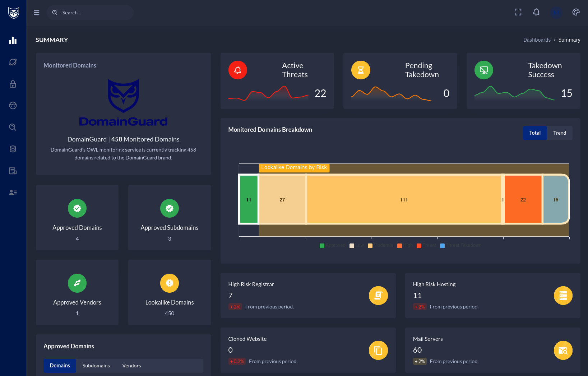The height and width of the screenshot is (376, 588).
Task: Go to Dashboards breadcrumb link
Action: [537, 40]
